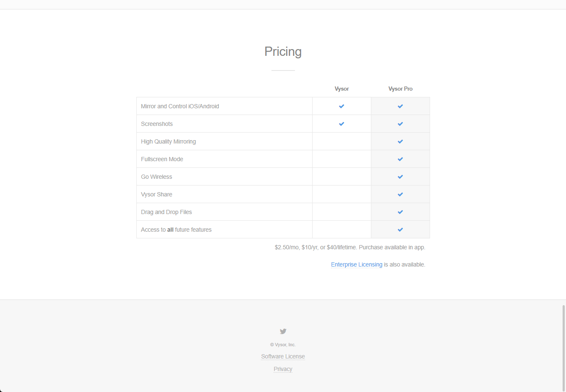The width and height of the screenshot is (566, 392).
Task: Click the page vertical scrollbar thumb
Action: tap(563, 348)
